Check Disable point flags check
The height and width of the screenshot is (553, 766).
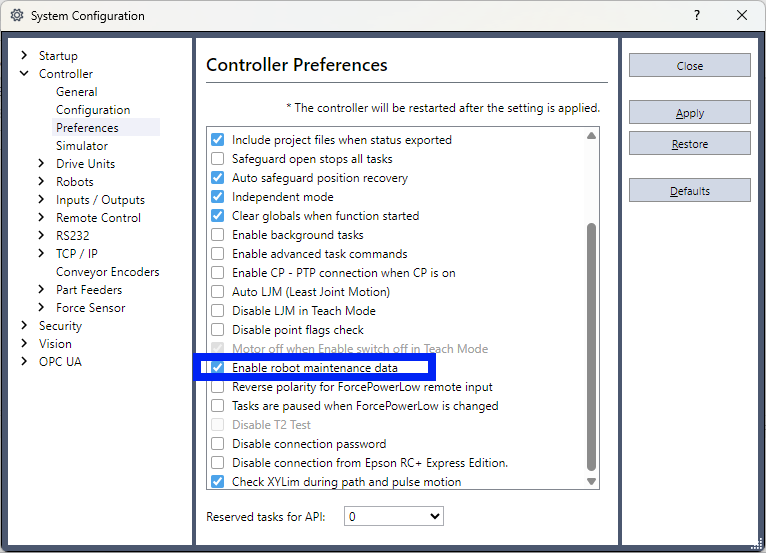tap(217, 330)
